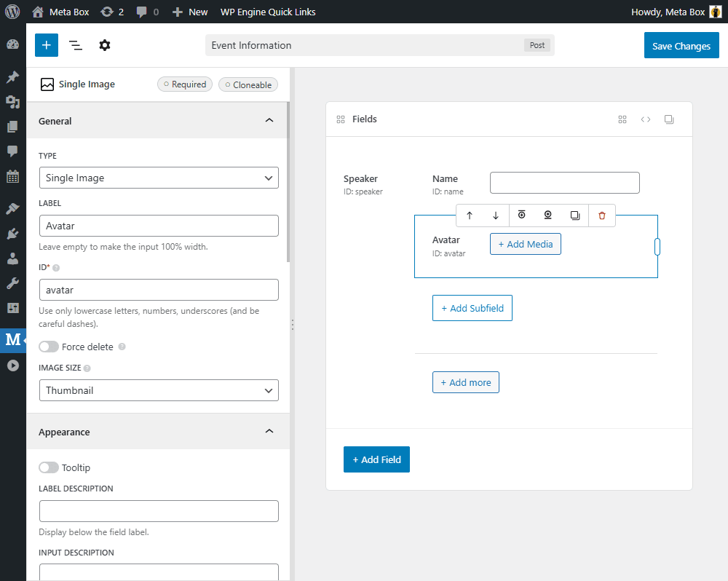This screenshot has height=581, width=728.
Task: Click the list view structure icon
Action: (x=75, y=45)
